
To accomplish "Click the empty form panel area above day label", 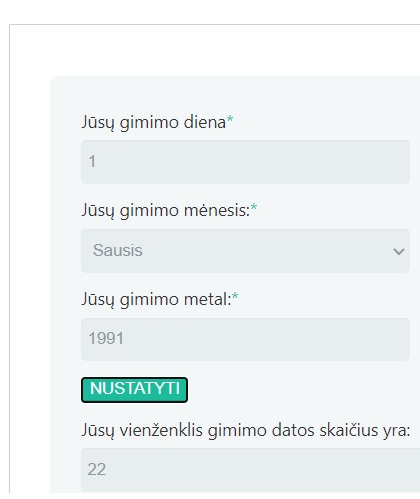I will (233, 95).
